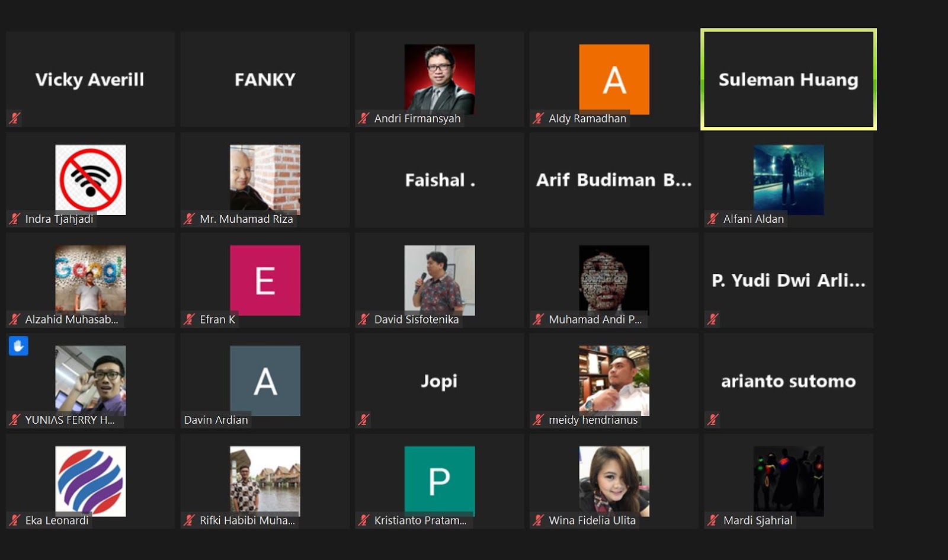Viewport: 948px width, 560px height.
Task: Click the raised hand icon on Yunias Ferry
Action: 18,346
